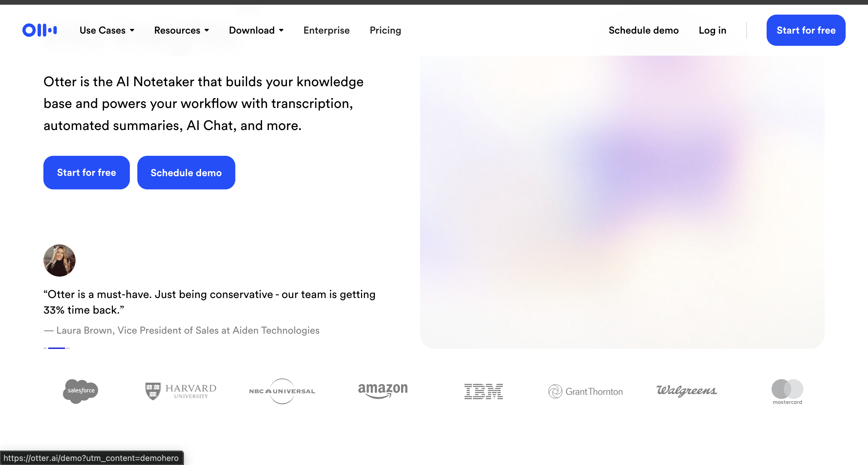This screenshot has width=868, height=465.
Task: Click the Grant Thornton logo
Action: coord(585,391)
